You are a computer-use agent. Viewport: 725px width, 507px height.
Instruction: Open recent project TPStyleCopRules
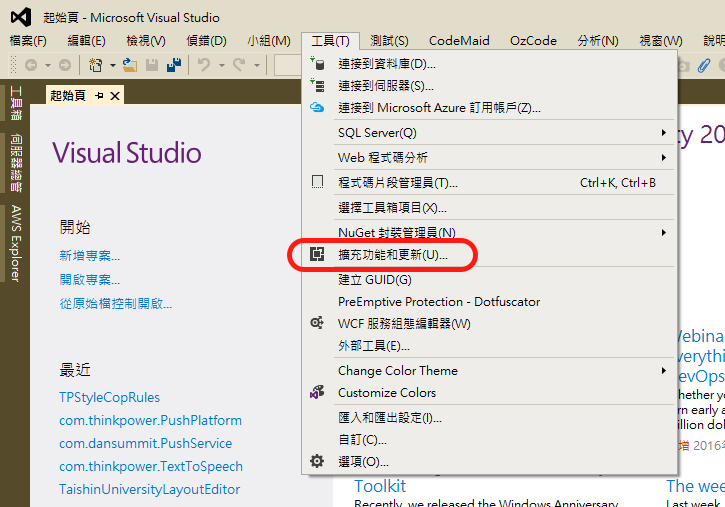(x=110, y=397)
